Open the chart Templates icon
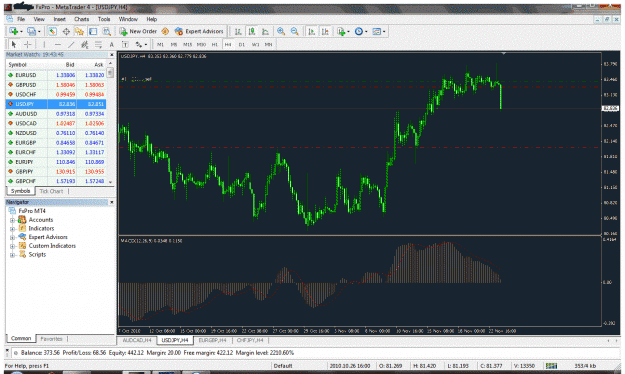 (x=376, y=31)
